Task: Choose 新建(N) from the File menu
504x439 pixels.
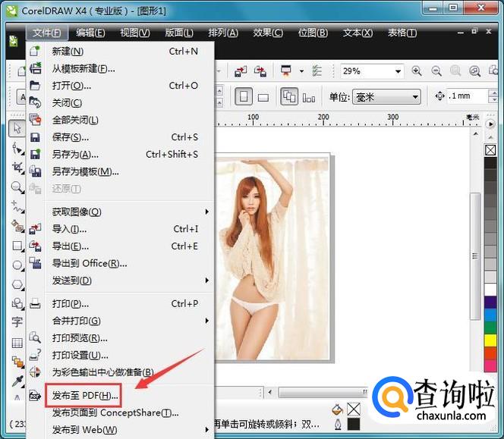Action: click(x=120, y=52)
